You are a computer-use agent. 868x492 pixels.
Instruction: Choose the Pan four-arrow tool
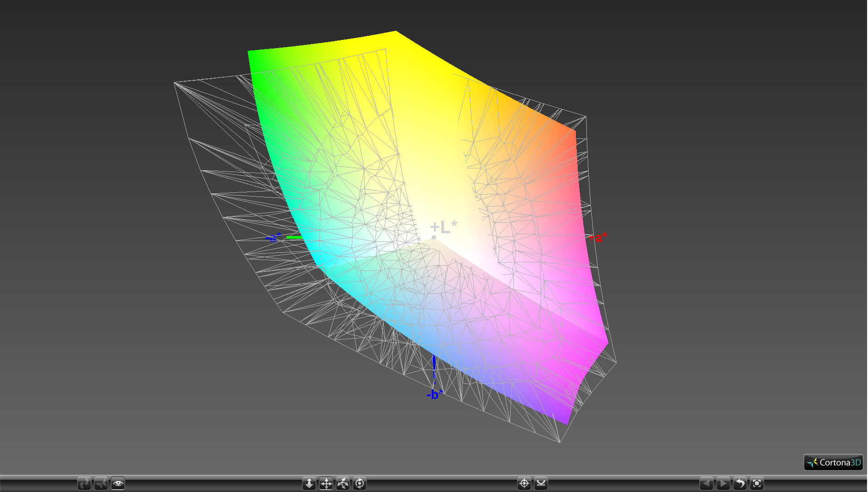326,483
